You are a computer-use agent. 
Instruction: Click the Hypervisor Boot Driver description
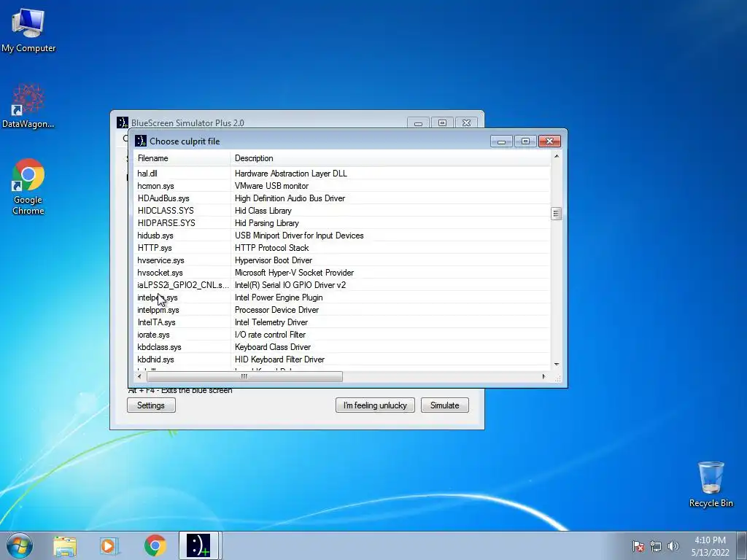pyautogui.click(x=274, y=260)
